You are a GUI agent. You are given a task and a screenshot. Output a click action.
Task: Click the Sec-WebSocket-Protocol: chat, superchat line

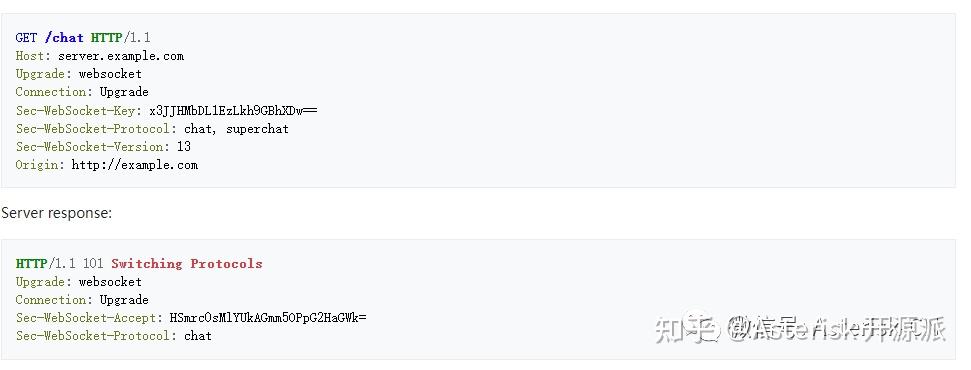152,129
